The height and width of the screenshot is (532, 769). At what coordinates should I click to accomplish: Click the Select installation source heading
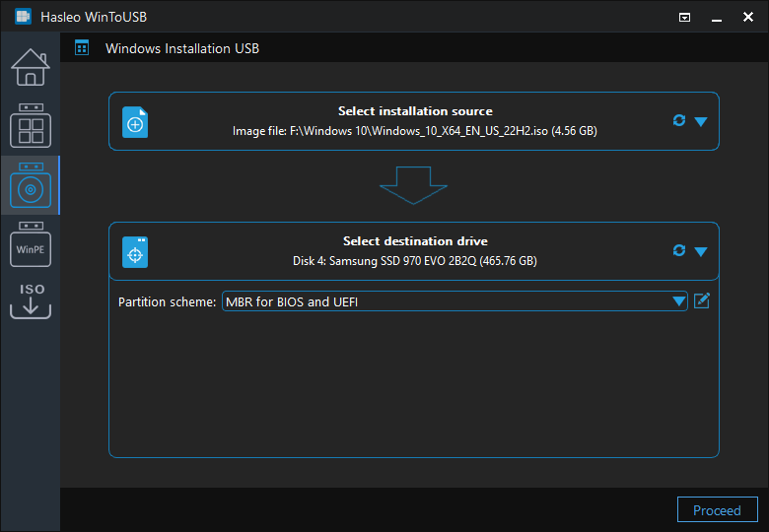coord(415,111)
